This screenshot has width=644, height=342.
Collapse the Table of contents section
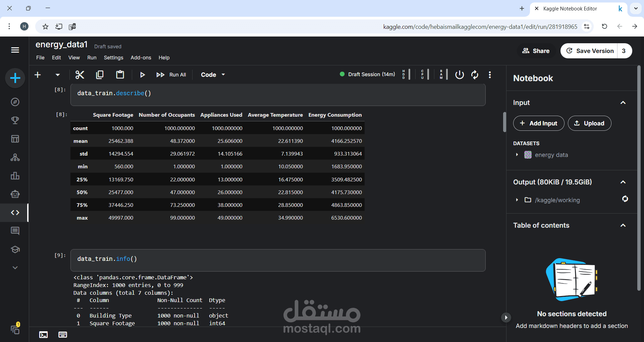pyautogui.click(x=623, y=225)
